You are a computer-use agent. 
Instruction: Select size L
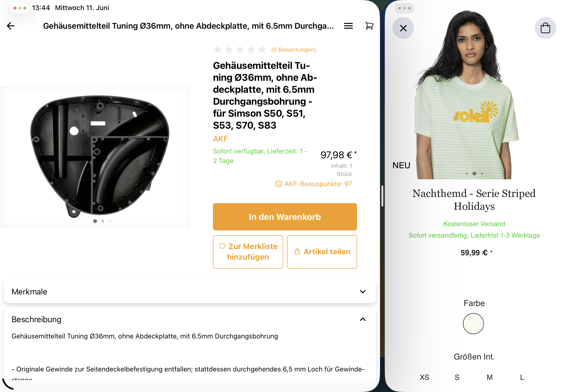[x=522, y=377]
